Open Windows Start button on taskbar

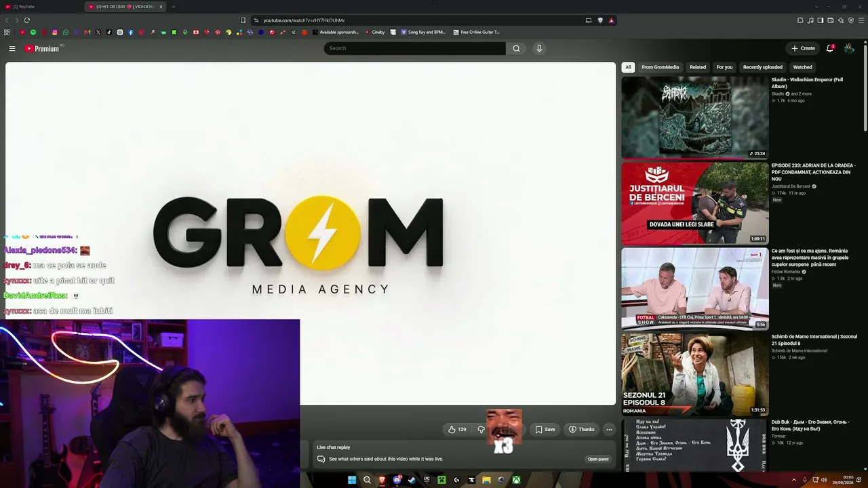352,480
